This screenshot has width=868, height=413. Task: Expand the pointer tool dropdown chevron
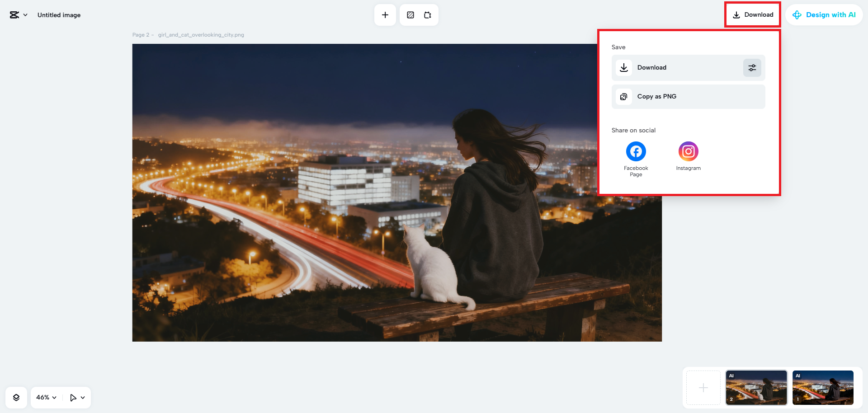(x=83, y=398)
